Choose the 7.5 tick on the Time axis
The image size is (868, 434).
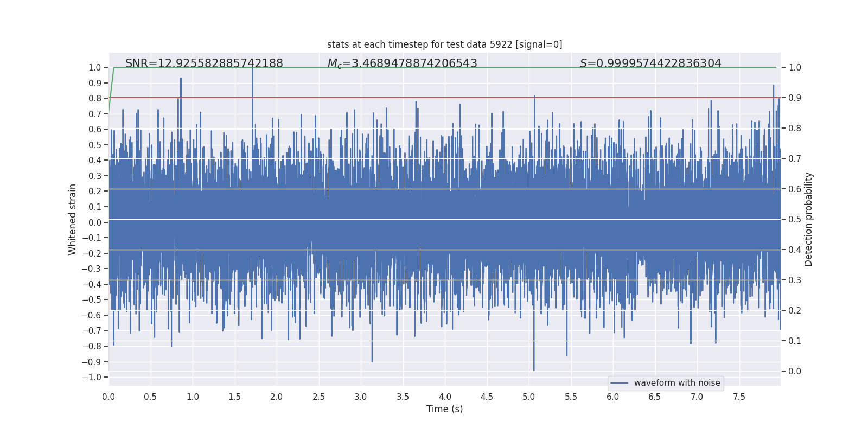click(x=739, y=397)
